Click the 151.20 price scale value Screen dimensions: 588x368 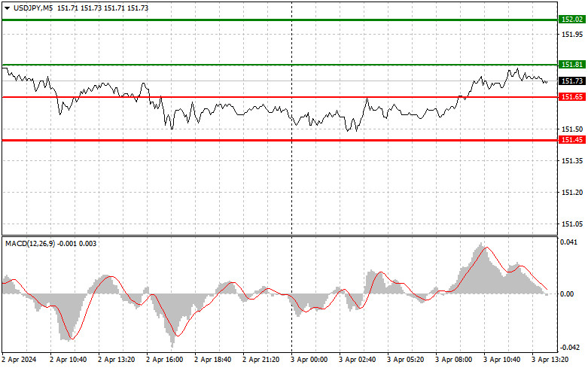[572, 192]
